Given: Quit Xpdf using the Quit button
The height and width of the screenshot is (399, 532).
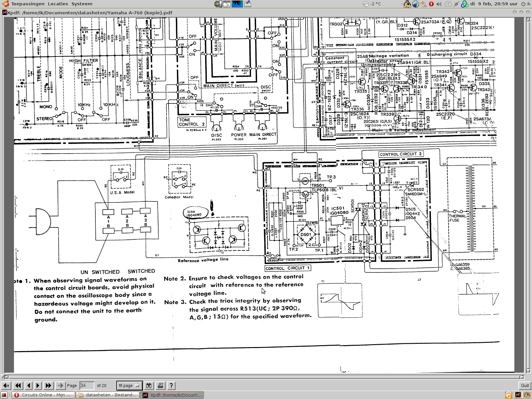Looking at the screenshot, I should (x=525, y=385).
